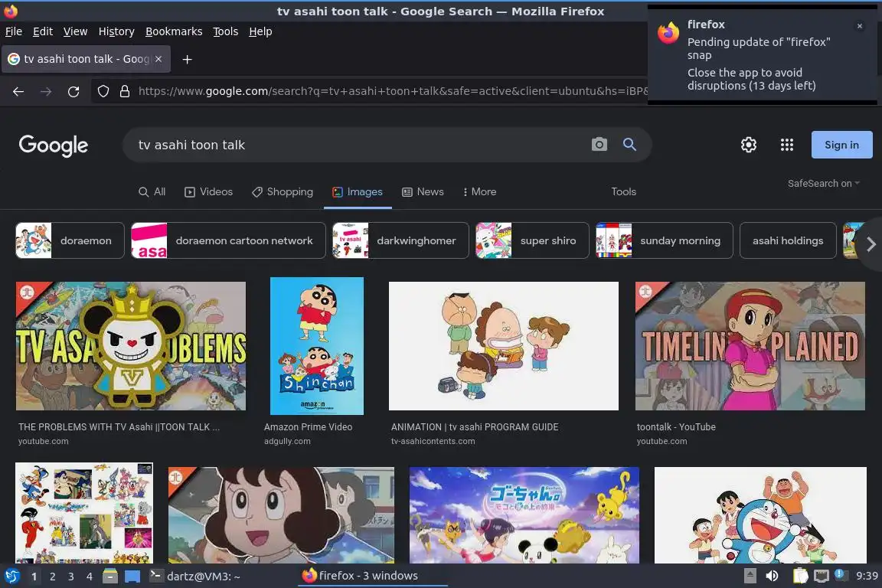Click the toontalk - YouTube title link
Image resolution: width=882 pixels, height=588 pixels.
(x=676, y=427)
